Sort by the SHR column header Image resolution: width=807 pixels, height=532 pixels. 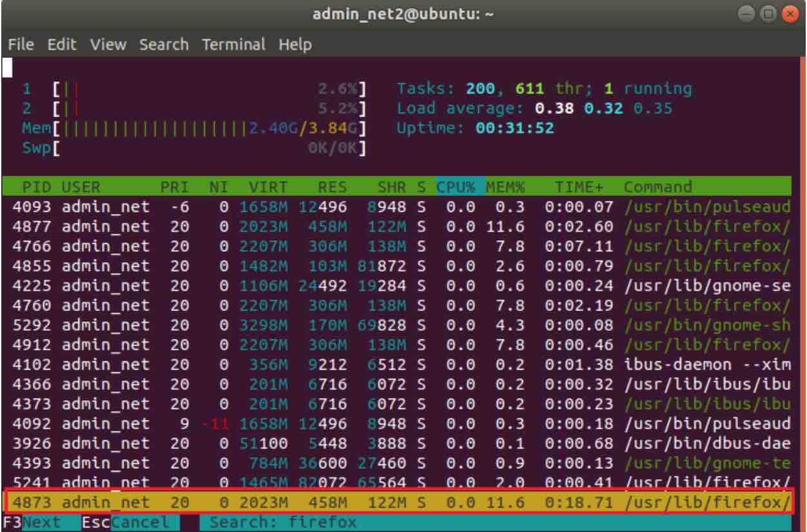[391, 188]
